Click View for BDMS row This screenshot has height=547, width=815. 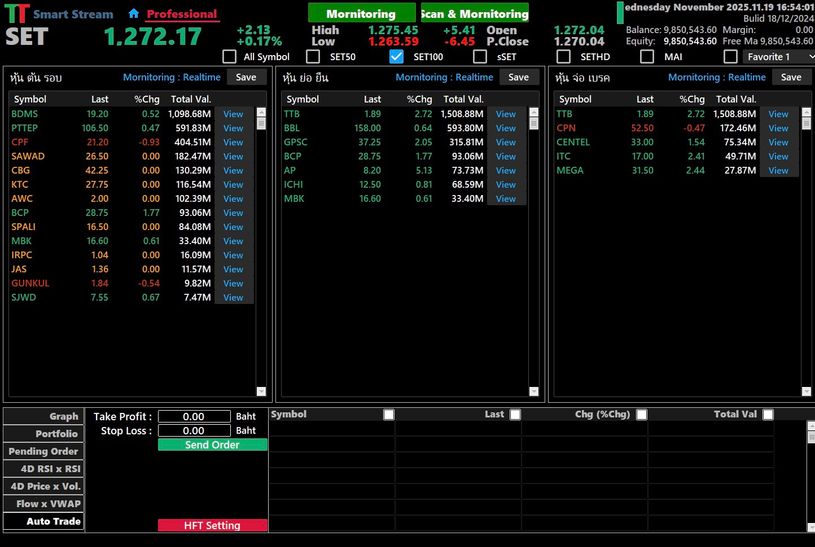[x=233, y=114]
